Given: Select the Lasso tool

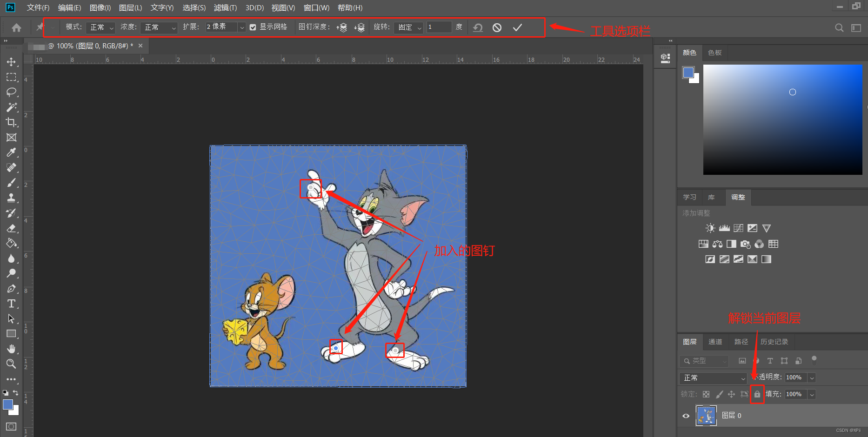Looking at the screenshot, I should click(11, 92).
